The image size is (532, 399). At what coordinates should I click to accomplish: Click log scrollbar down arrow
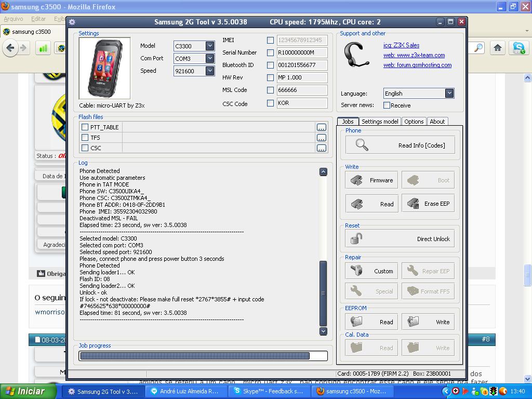pyautogui.click(x=323, y=331)
